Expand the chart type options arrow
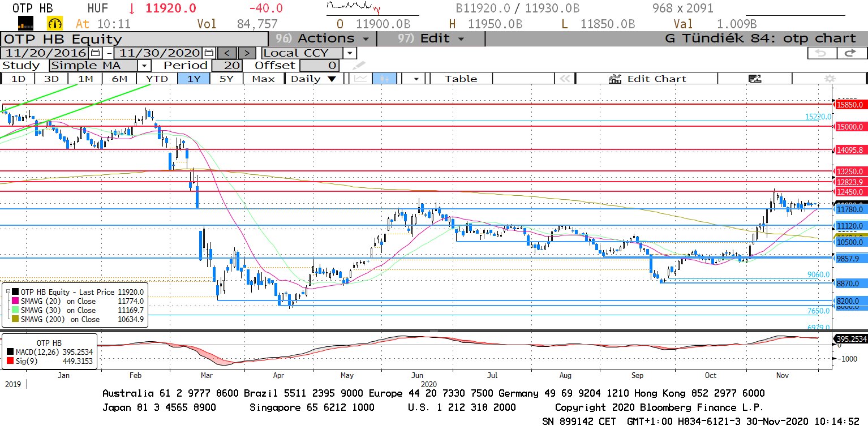Screen dimensions: 868x438 pyautogui.click(x=416, y=79)
